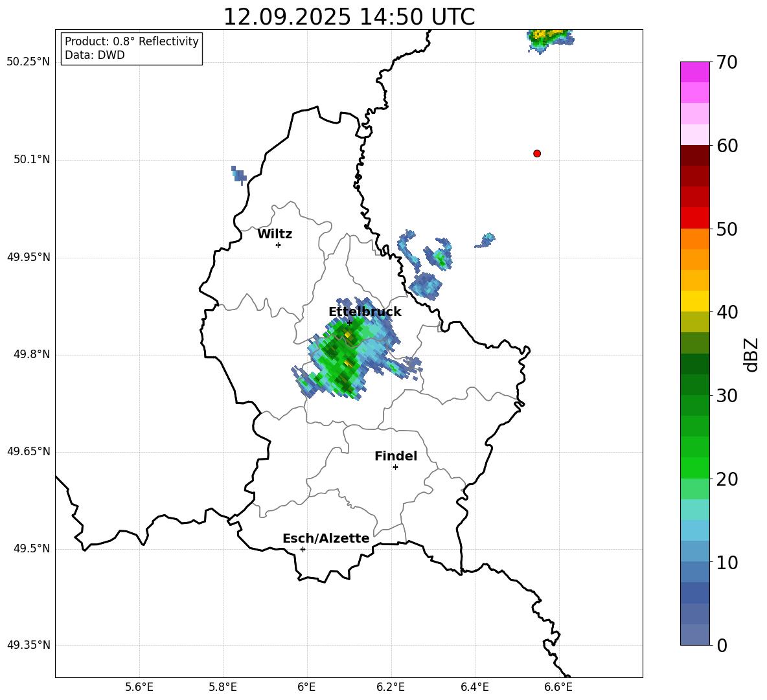Click the yellow colorbar segment at 40
The image size is (767, 700).
pyautogui.click(x=694, y=302)
